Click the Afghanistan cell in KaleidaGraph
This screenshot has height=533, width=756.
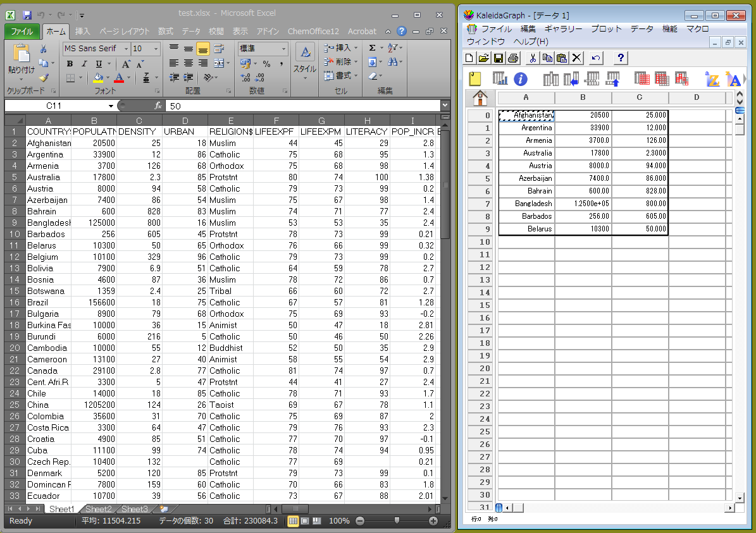pos(526,115)
